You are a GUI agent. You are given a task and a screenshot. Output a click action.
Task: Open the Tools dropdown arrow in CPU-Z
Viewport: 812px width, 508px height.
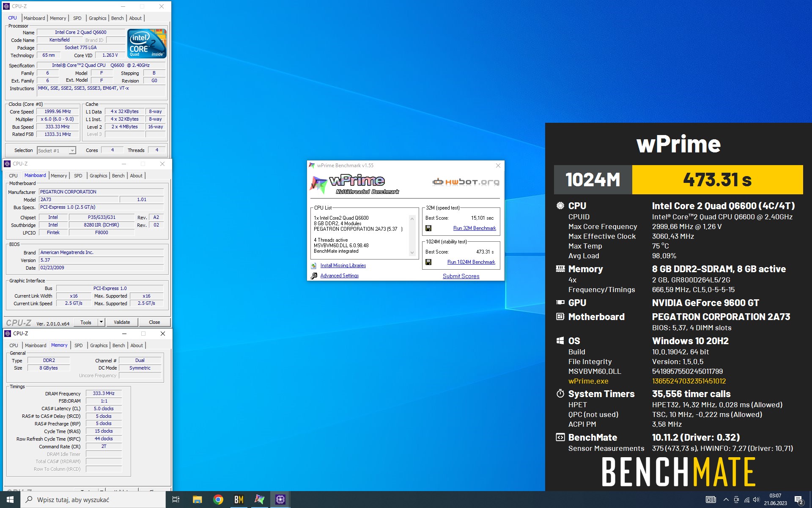(x=101, y=322)
